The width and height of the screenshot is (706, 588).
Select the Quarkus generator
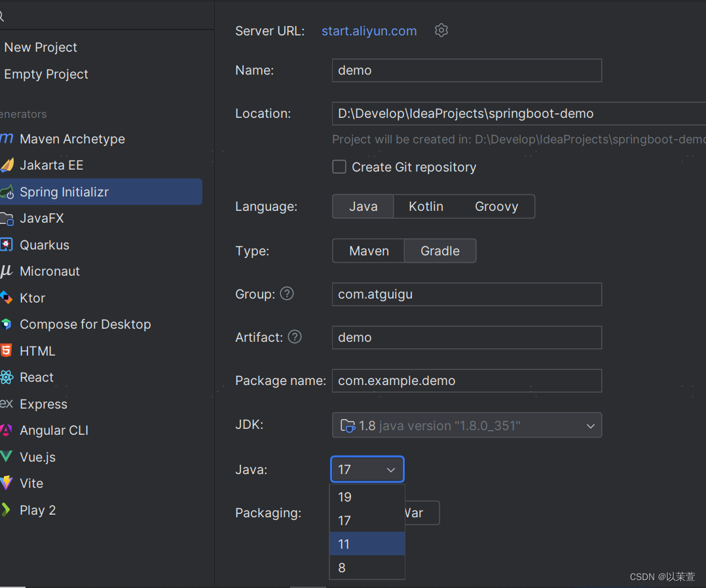(x=45, y=244)
